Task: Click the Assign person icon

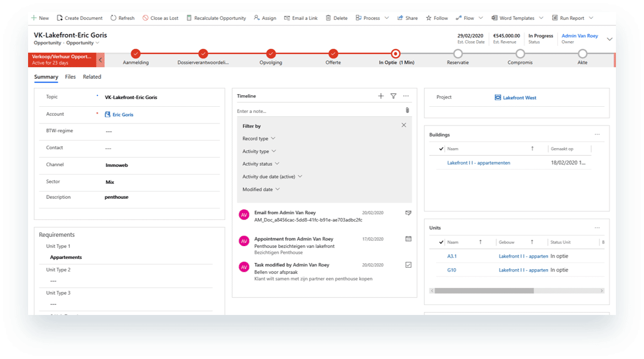Action: [x=256, y=18]
